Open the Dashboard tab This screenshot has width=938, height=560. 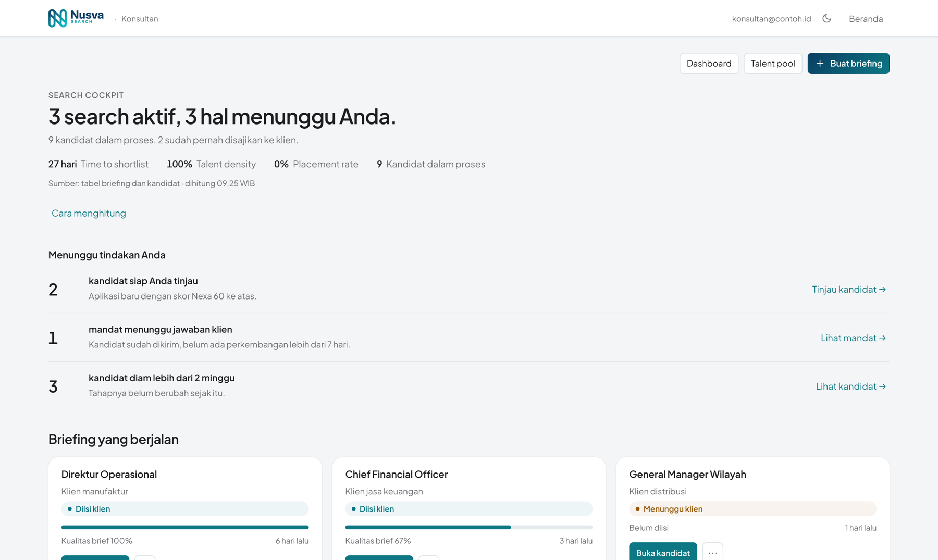[709, 64]
